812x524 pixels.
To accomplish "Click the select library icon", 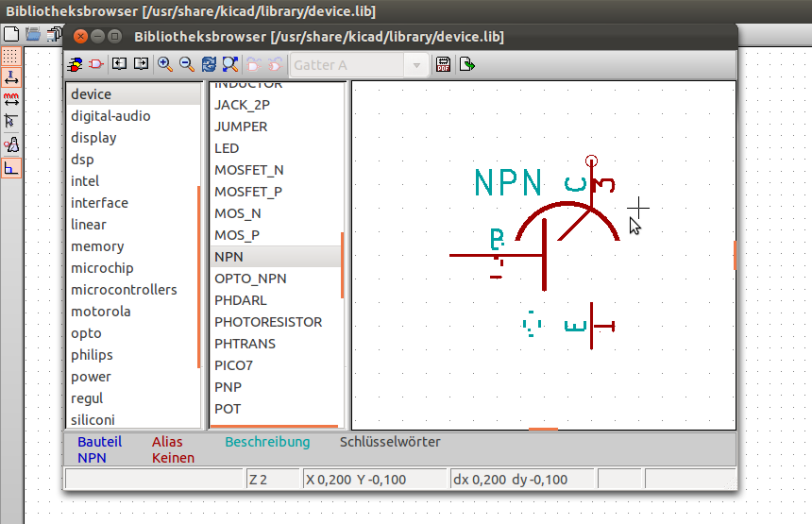I will click(x=76, y=65).
